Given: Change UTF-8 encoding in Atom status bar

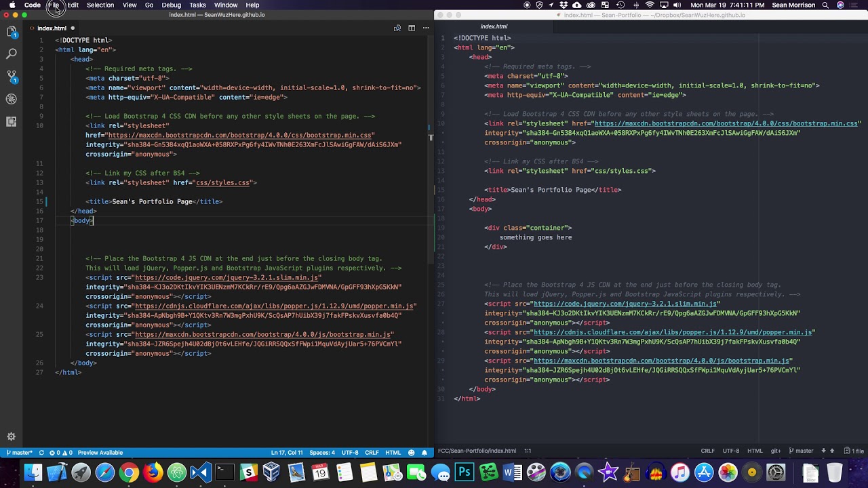Looking at the screenshot, I should [731, 451].
